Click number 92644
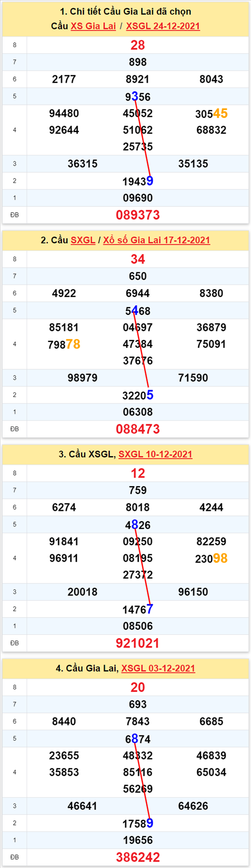Screen dimensions: 251x868 [64, 130]
